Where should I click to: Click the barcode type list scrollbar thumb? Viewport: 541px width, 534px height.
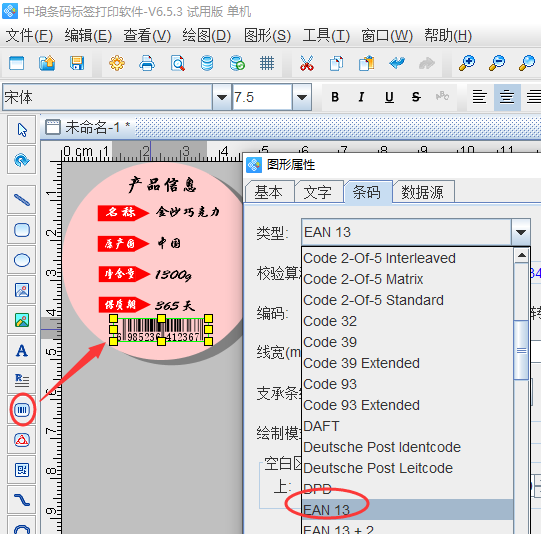pos(521,350)
